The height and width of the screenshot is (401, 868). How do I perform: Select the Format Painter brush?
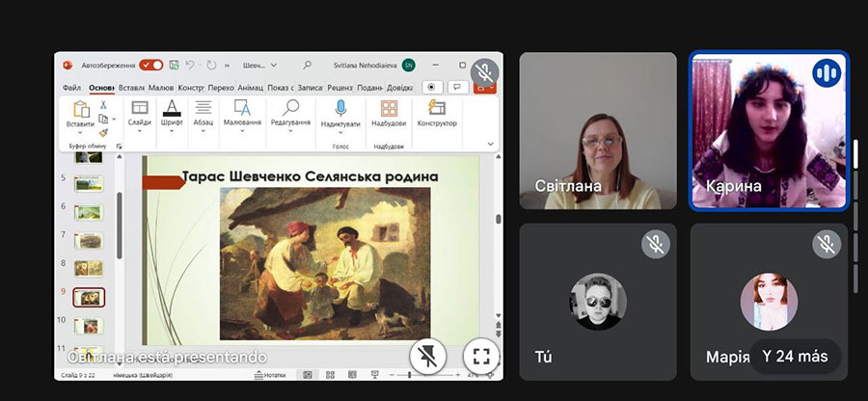[x=103, y=133]
